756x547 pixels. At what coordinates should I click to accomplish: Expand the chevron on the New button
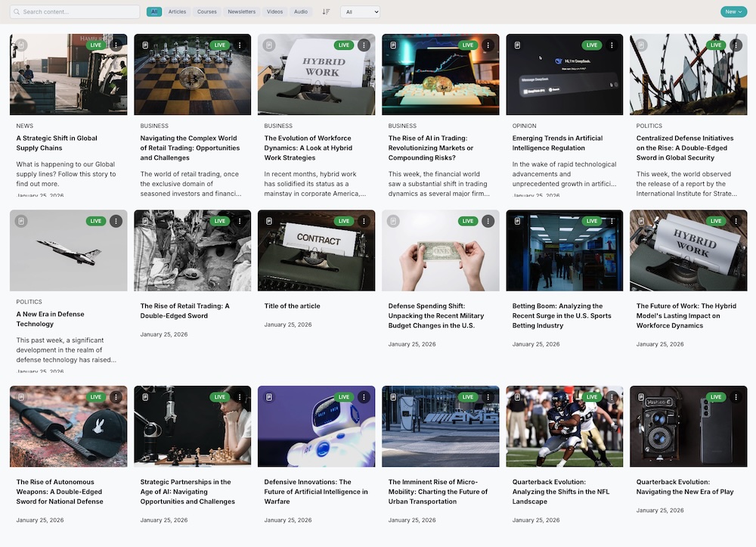click(741, 12)
